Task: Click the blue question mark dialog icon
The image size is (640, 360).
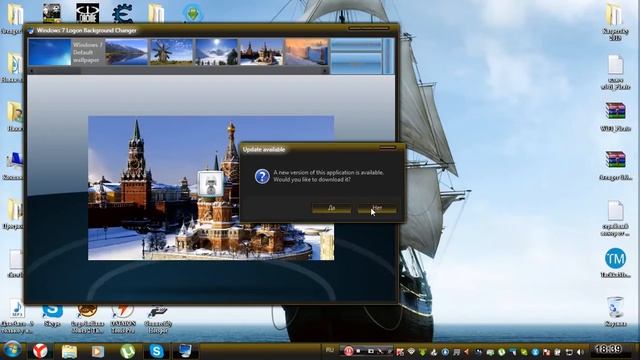Action: pyautogui.click(x=262, y=176)
